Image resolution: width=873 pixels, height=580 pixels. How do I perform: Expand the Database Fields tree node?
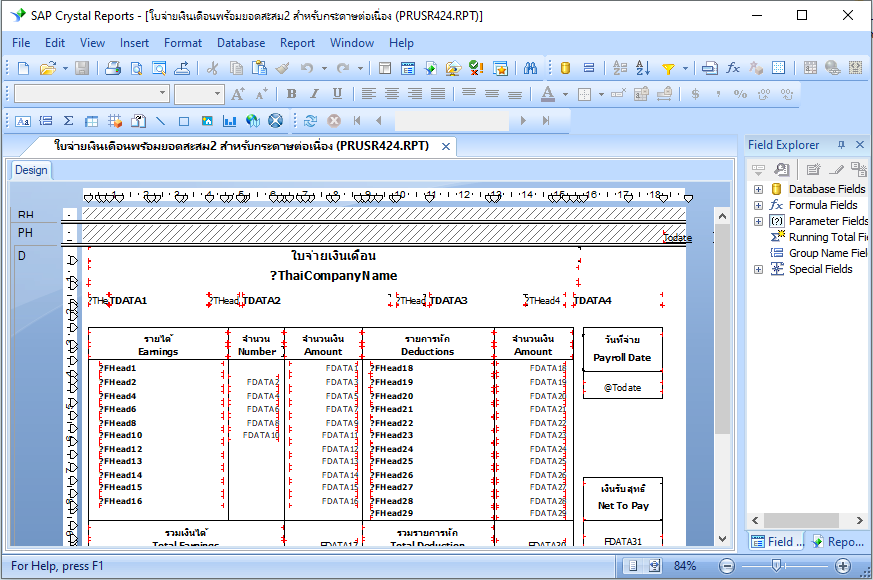pos(758,189)
